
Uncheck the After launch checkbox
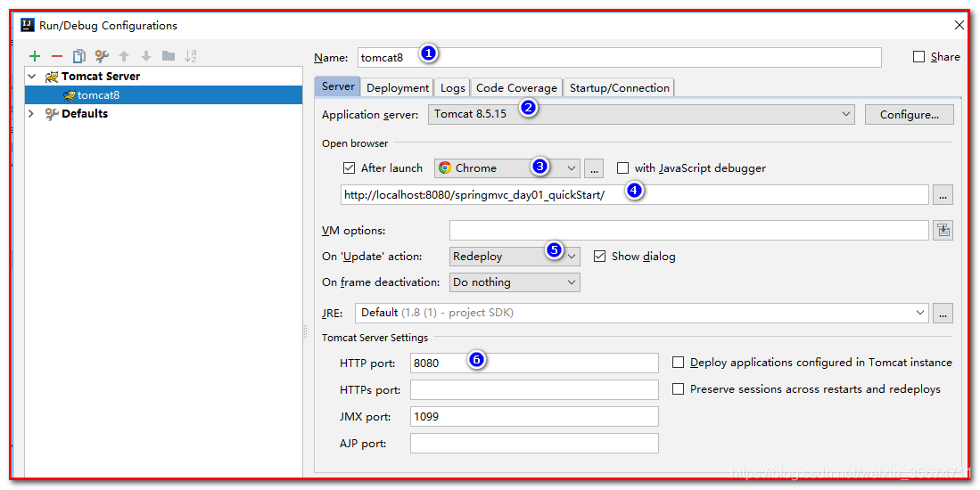(x=350, y=167)
